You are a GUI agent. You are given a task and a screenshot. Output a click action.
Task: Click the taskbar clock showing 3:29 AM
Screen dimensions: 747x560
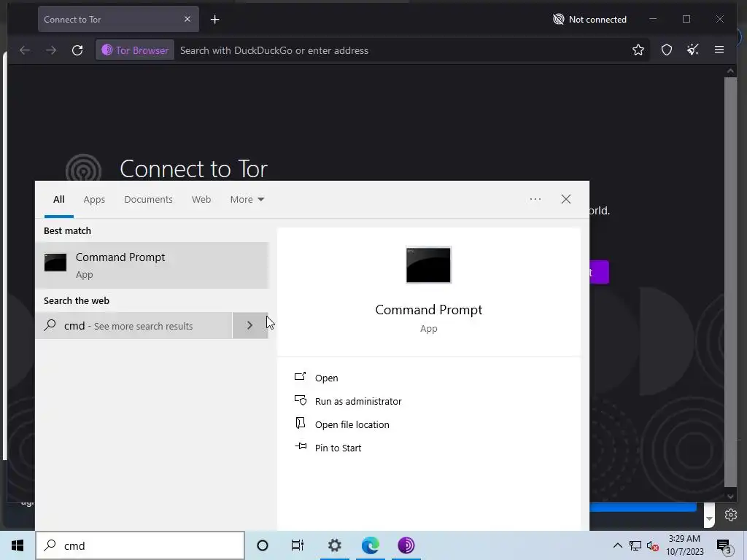[684, 545]
